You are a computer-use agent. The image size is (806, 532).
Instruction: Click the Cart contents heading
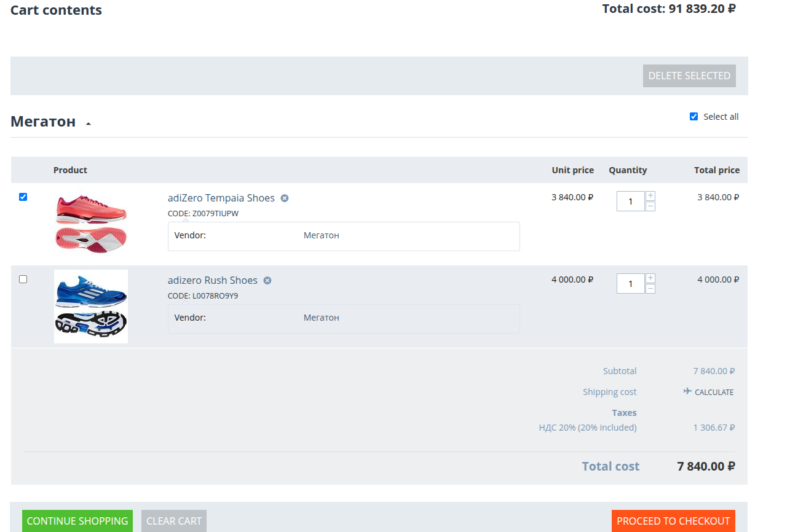point(57,10)
